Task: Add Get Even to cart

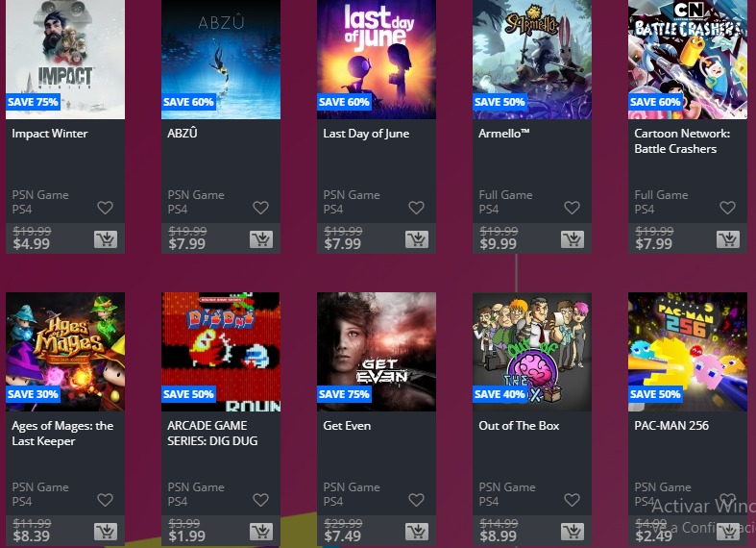Action: (x=417, y=532)
